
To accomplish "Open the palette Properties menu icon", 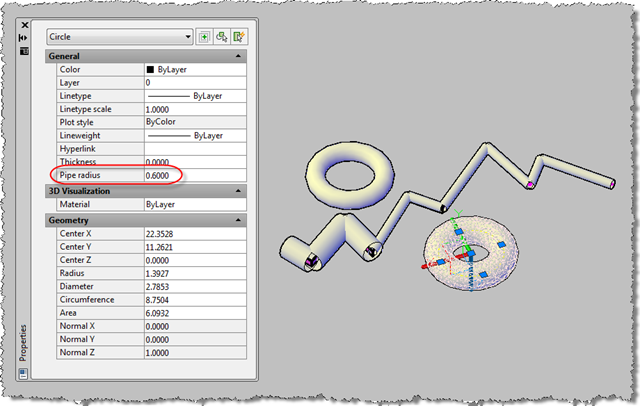I will click(24, 50).
